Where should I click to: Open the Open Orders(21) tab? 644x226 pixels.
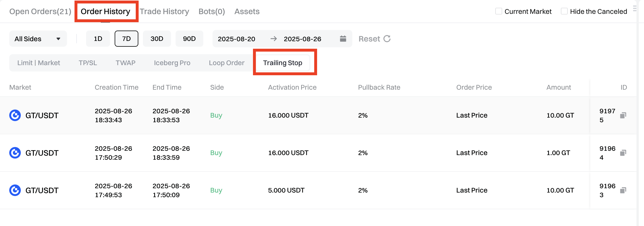click(x=40, y=12)
